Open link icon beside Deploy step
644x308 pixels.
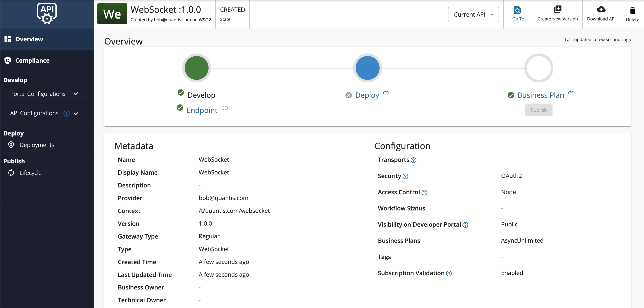coord(386,93)
